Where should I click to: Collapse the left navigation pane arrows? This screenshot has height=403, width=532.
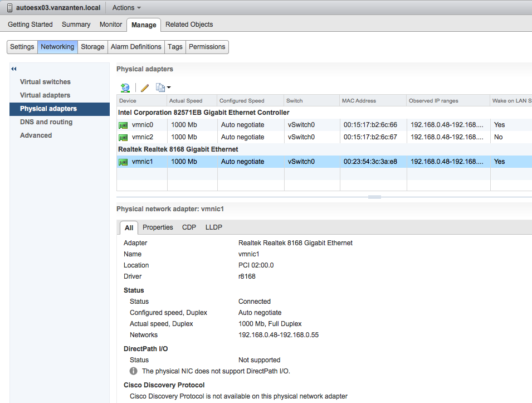pyautogui.click(x=13, y=69)
